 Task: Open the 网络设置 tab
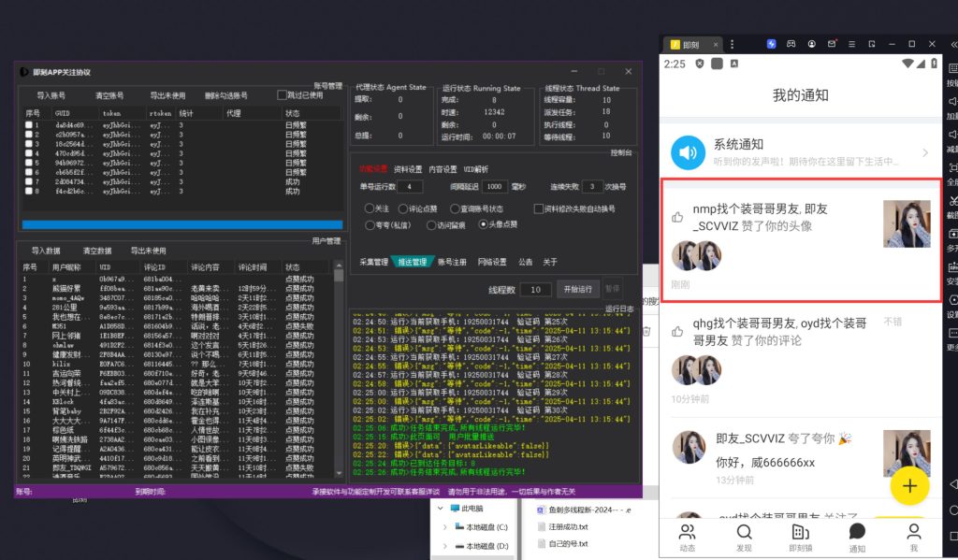coord(492,262)
